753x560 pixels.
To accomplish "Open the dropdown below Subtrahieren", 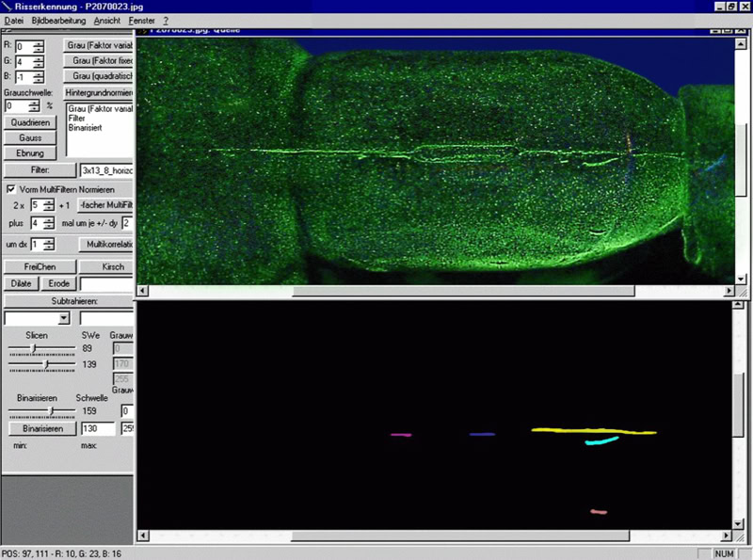I will pyautogui.click(x=63, y=319).
